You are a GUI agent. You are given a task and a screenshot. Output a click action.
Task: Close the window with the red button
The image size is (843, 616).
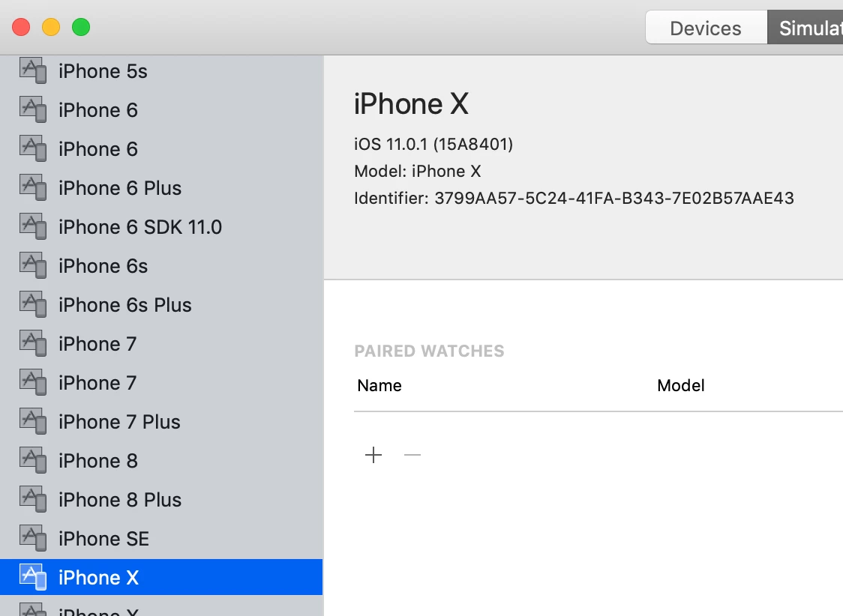point(21,27)
